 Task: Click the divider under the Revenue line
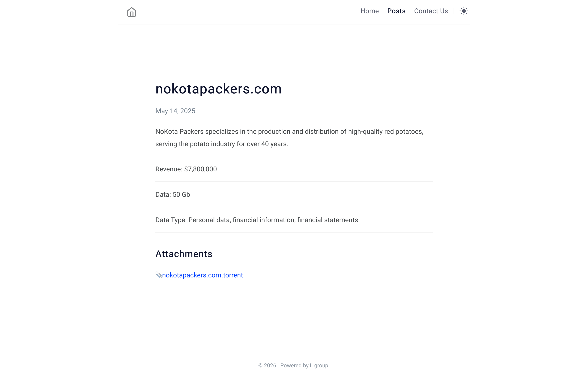pos(294,182)
